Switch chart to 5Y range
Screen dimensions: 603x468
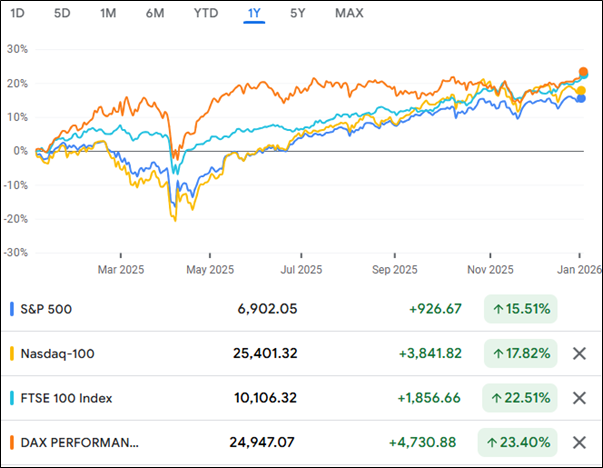(x=298, y=13)
